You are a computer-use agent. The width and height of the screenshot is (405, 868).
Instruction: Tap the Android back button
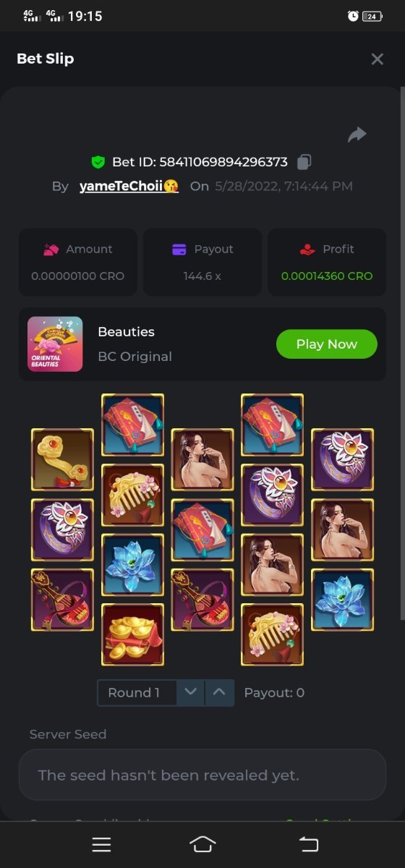pyautogui.click(x=309, y=844)
